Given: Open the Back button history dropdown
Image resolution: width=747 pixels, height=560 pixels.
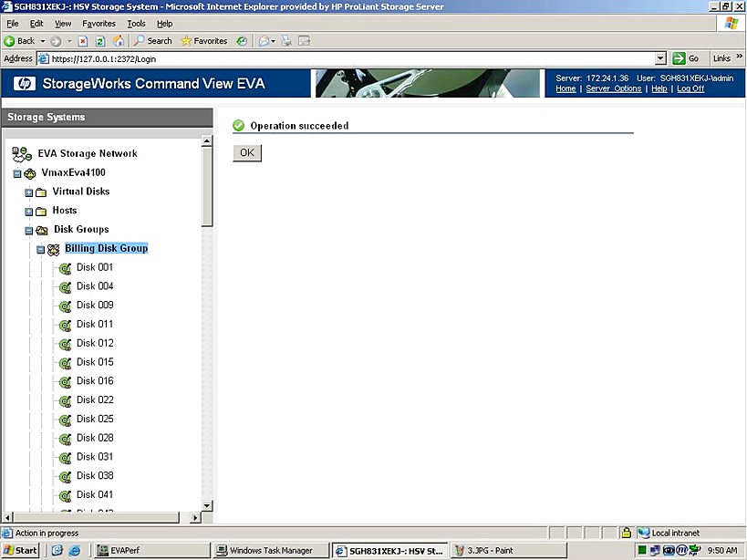Looking at the screenshot, I should click(42, 41).
